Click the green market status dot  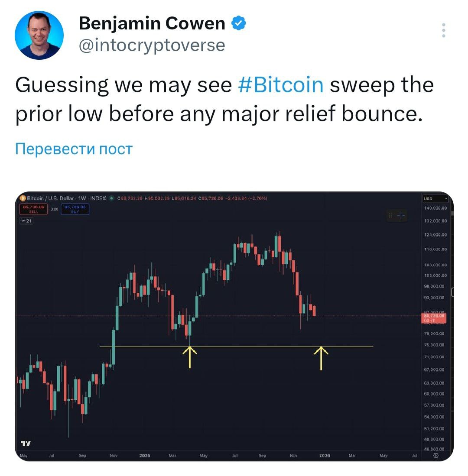pos(111,198)
